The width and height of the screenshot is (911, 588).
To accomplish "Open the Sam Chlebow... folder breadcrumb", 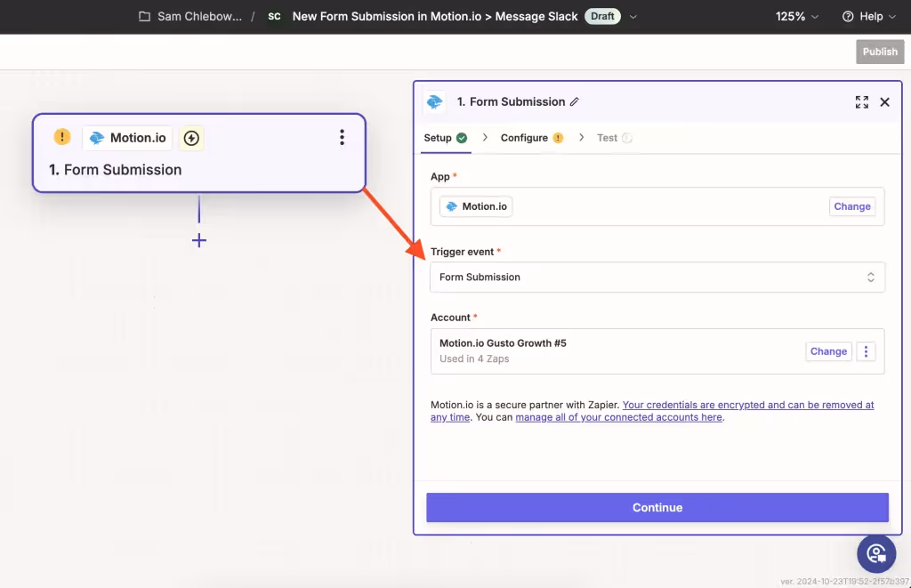I will click(199, 16).
